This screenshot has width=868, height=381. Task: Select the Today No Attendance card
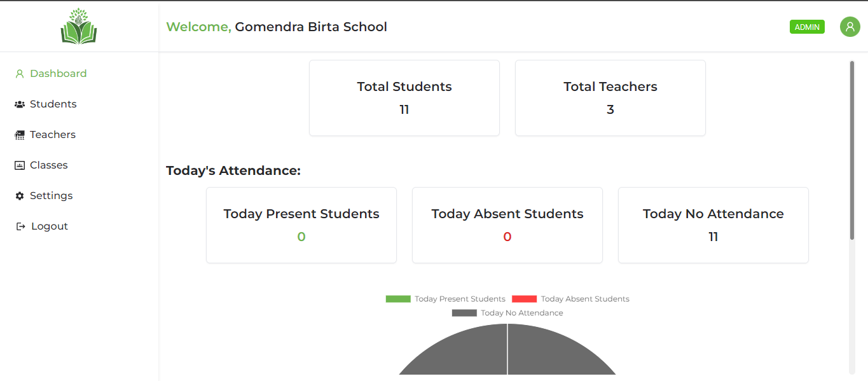713,225
